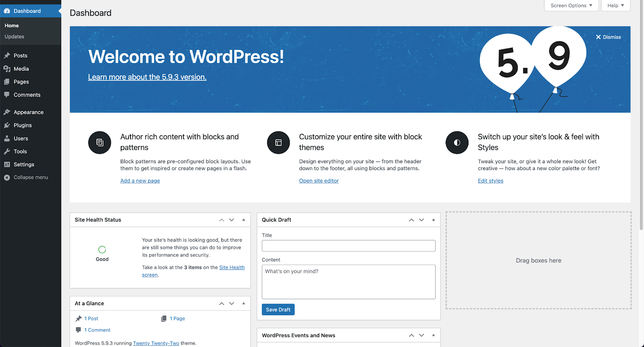Click the Pages icon in sidebar
The height and width of the screenshot is (347, 644).
pyautogui.click(x=7, y=82)
